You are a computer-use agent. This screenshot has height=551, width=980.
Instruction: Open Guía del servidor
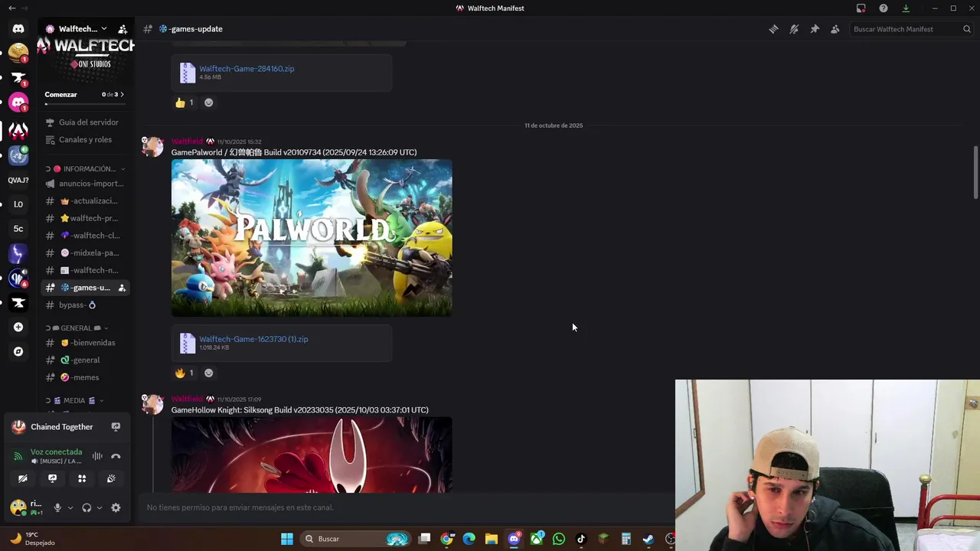(84, 122)
